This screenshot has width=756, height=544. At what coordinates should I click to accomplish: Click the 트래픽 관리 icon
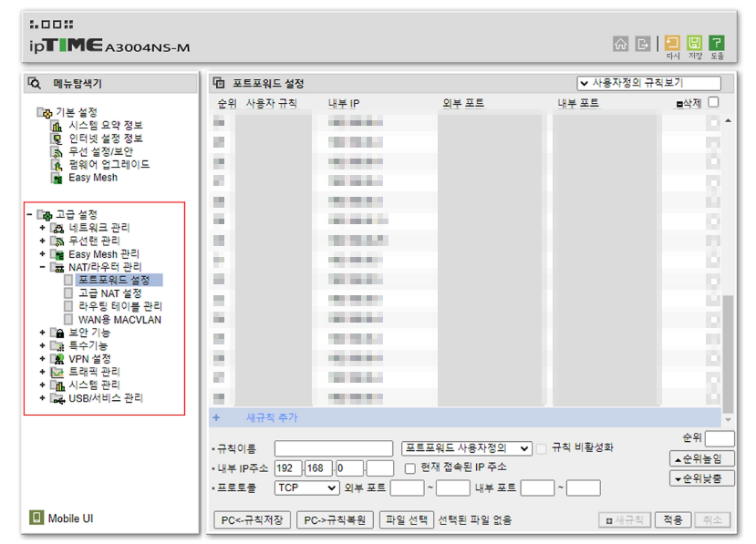pos(57,373)
